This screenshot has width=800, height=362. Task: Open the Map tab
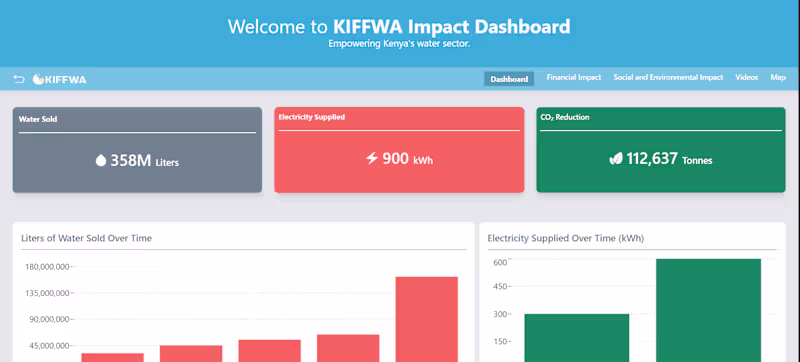[x=778, y=77]
